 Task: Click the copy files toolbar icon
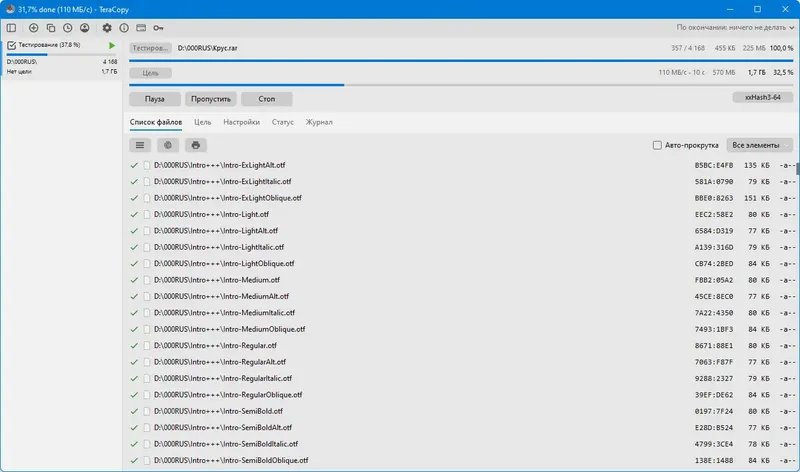[x=51, y=28]
